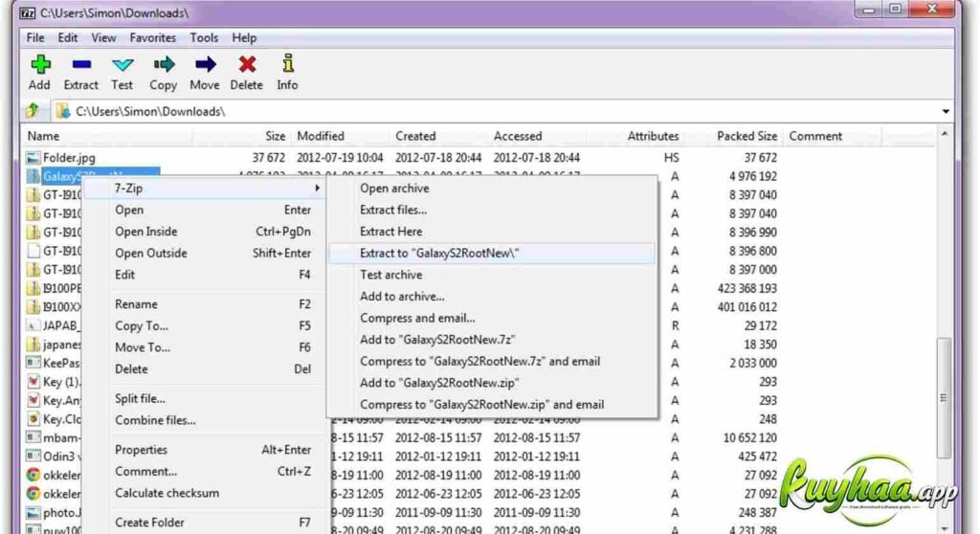Click the Info toolbar icon
This screenshot has height=534, width=980.
(287, 64)
